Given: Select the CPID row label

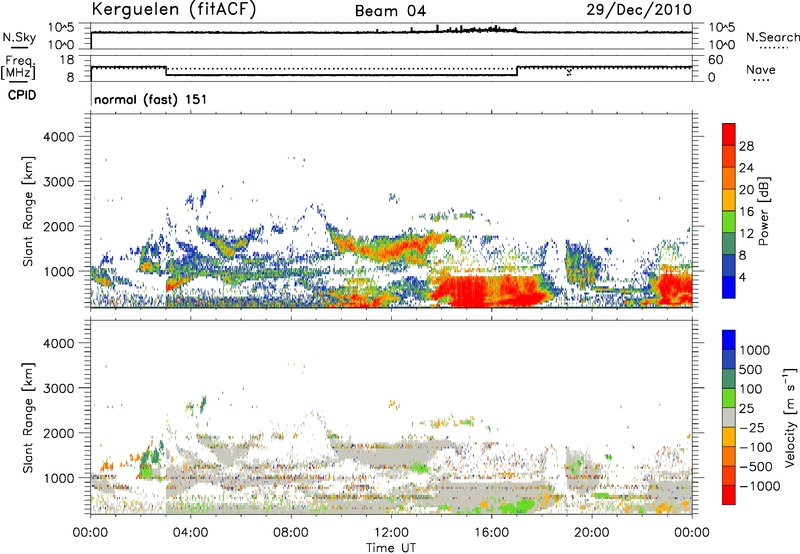Looking at the screenshot, I should point(22,95).
